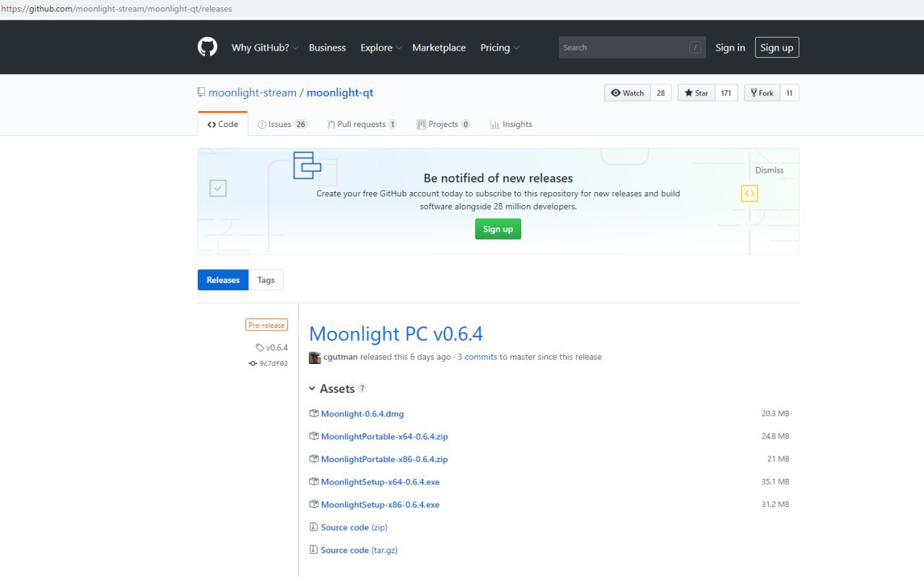Image resolution: width=924 pixels, height=577 pixels.
Task: Open the Insights tab
Action: click(x=511, y=124)
